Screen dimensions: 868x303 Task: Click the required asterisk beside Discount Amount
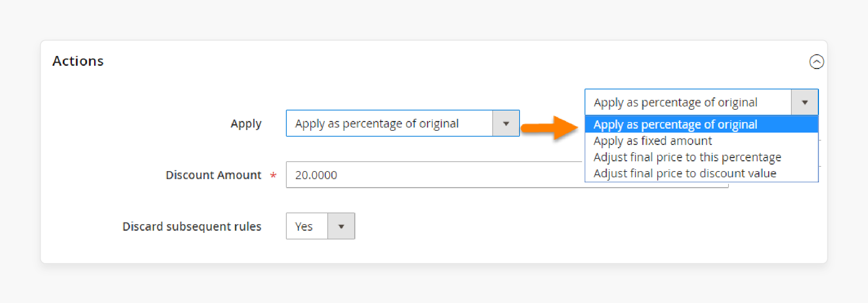(273, 175)
